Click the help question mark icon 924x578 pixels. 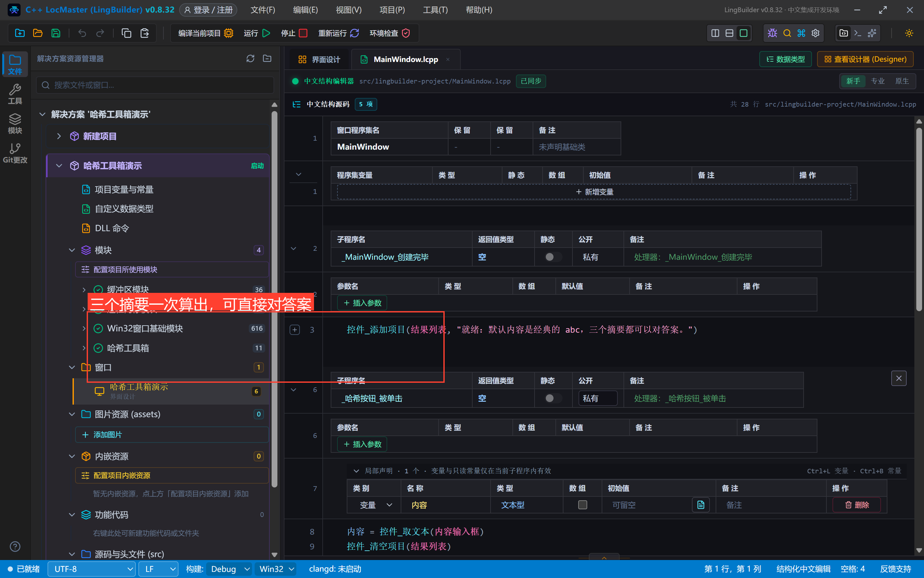pos(15,546)
